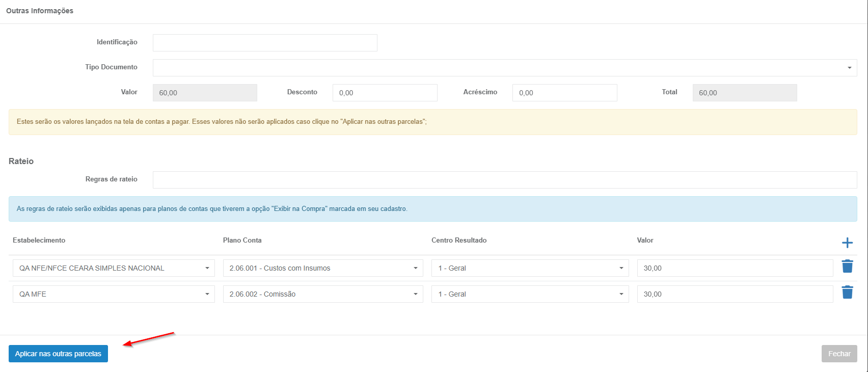This screenshot has height=372, width=868.
Task: Open second row Centro Resultado dropdown
Action: tap(530, 294)
